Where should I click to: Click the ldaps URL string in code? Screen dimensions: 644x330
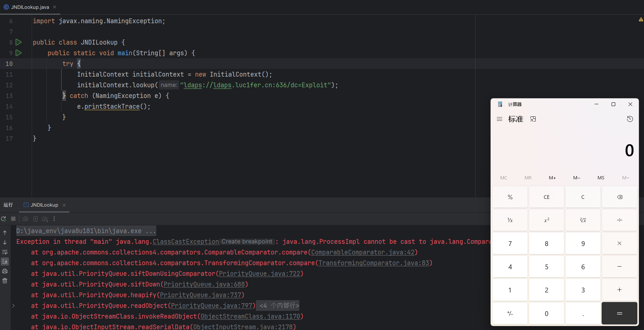click(255, 85)
